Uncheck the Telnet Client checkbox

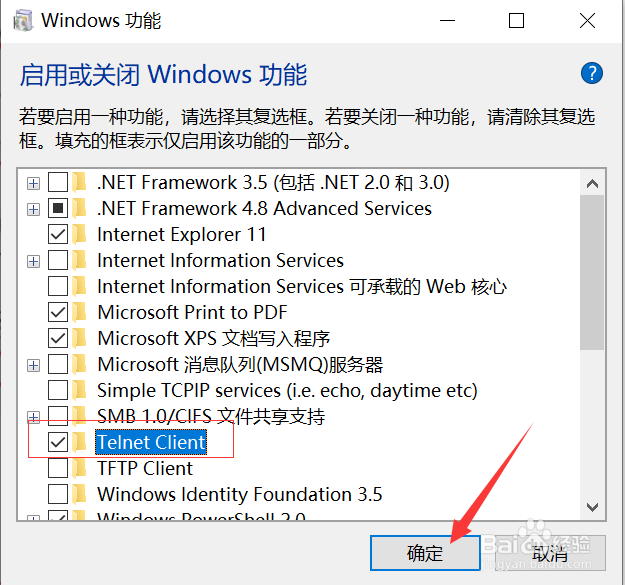tap(58, 442)
